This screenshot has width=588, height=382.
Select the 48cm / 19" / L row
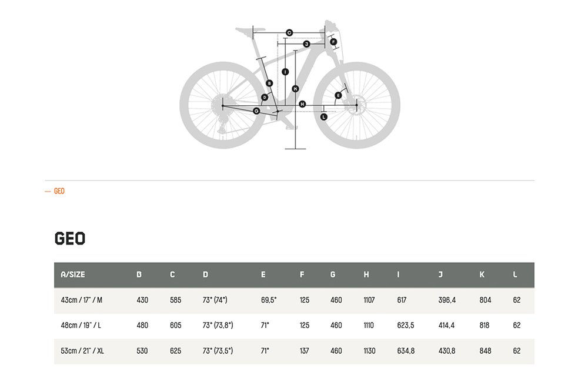tap(294, 326)
